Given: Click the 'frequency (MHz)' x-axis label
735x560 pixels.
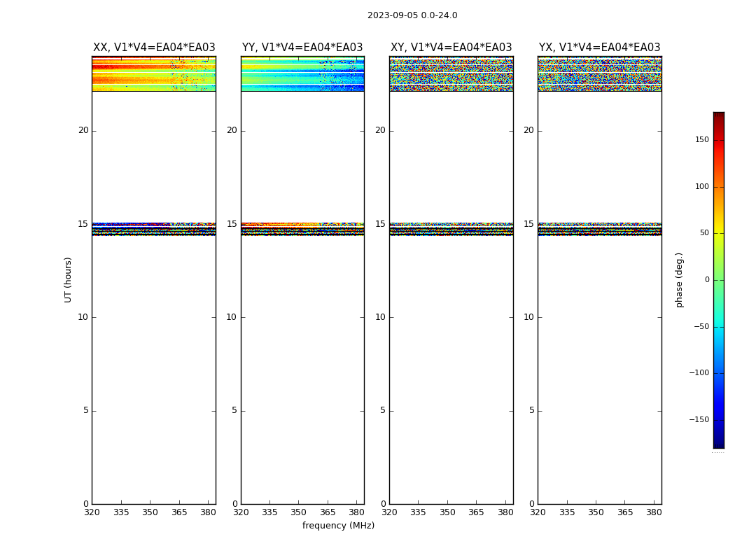Looking at the screenshot, I should [x=338, y=525].
